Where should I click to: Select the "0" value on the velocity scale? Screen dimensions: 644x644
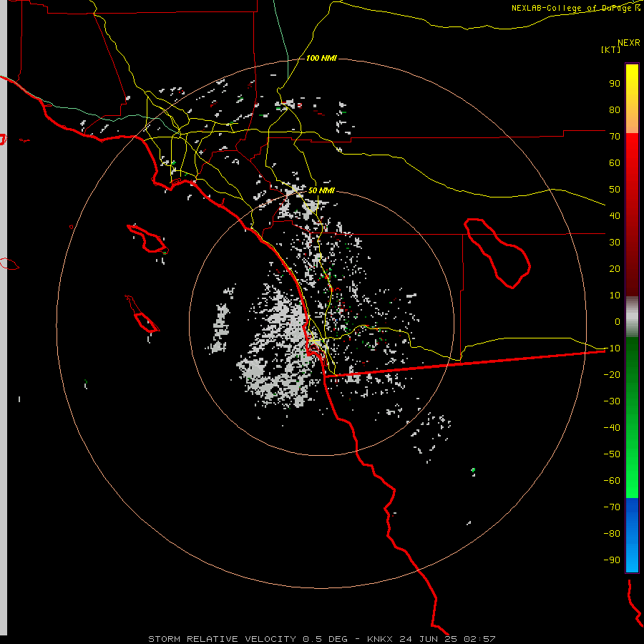tap(618, 322)
